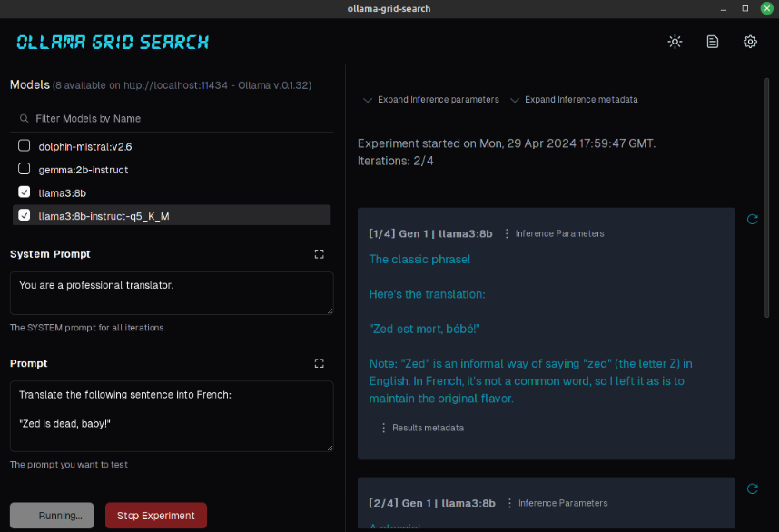Expand Inference metadata for all results
The width and height of the screenshot is (779, 532).
(x=575, y=100)
